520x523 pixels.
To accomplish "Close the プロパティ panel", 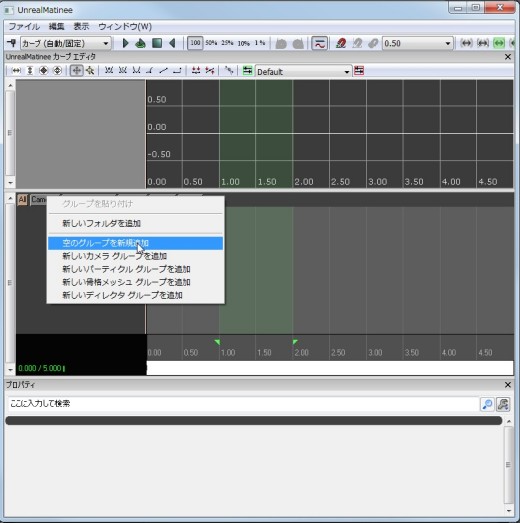I will [x=508, y=385].
